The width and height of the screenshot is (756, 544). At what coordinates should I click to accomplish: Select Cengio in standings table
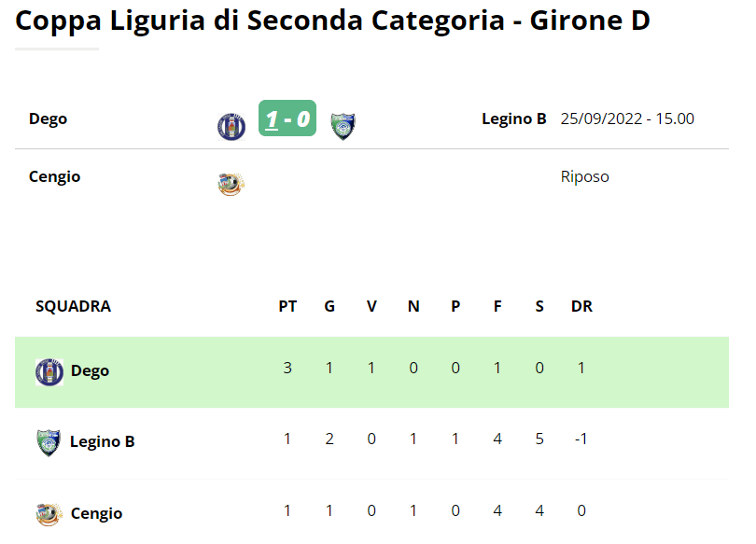[x=96, y=513]
